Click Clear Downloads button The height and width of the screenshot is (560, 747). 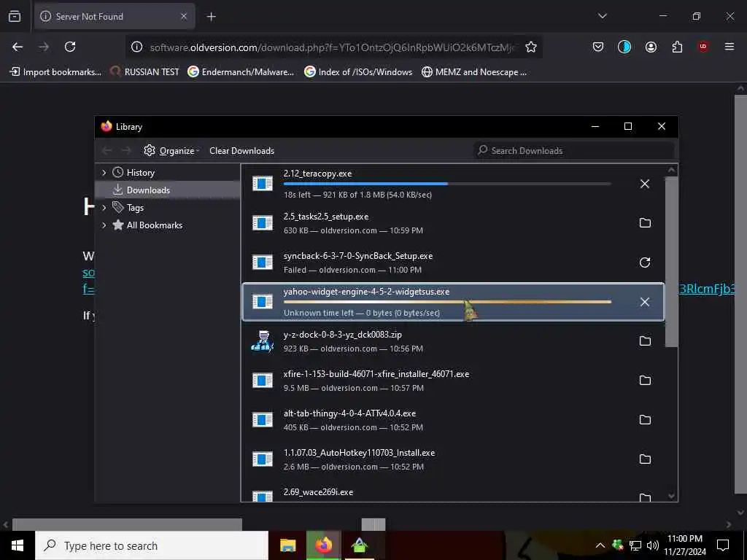241,150
